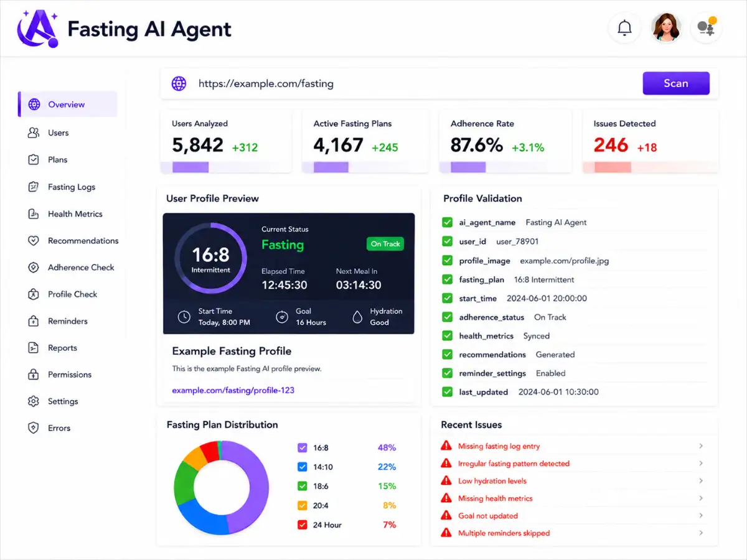Toggle the user_id checkbox
Screen dimensions: 747x560
coord(447,241)
